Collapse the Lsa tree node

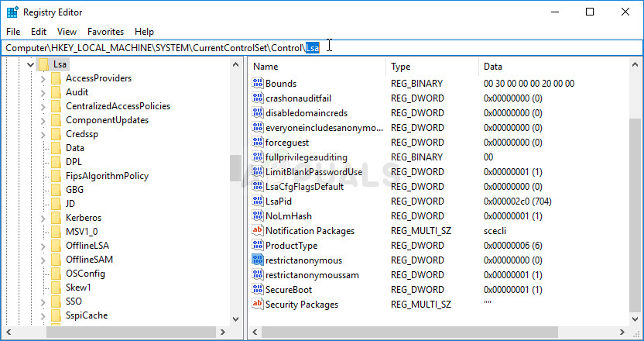[x=29, y=64]
